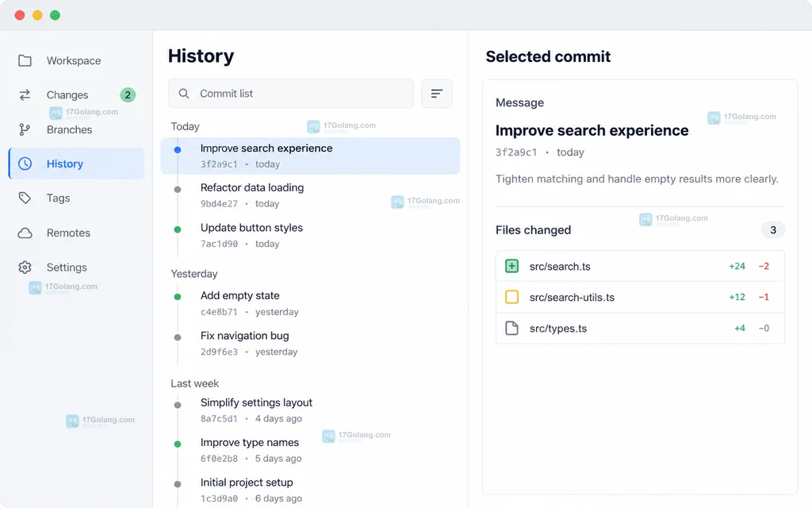Click the green macOS zoom window button
This screenshot has width=812, height=508.
(x=55, y=15)
